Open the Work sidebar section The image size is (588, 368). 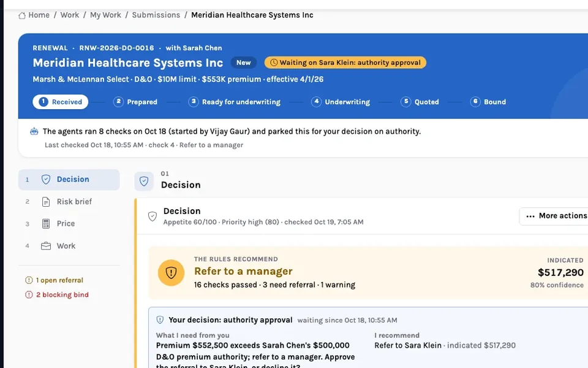click(x=69, y=246)
